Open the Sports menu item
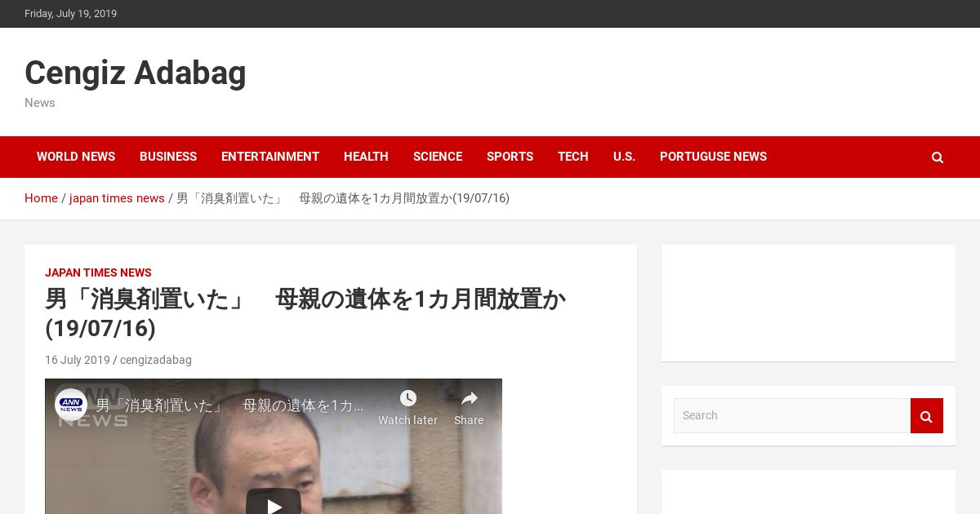 [510, 157]
